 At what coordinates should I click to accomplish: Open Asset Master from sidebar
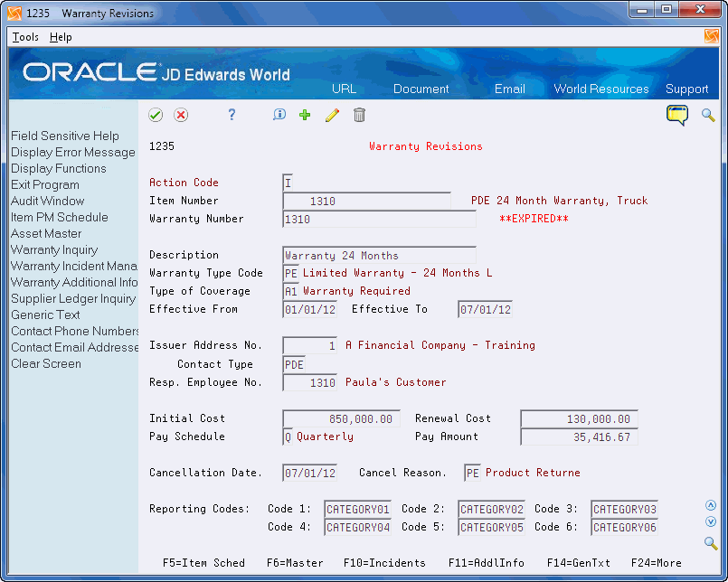tap(46, 233)
